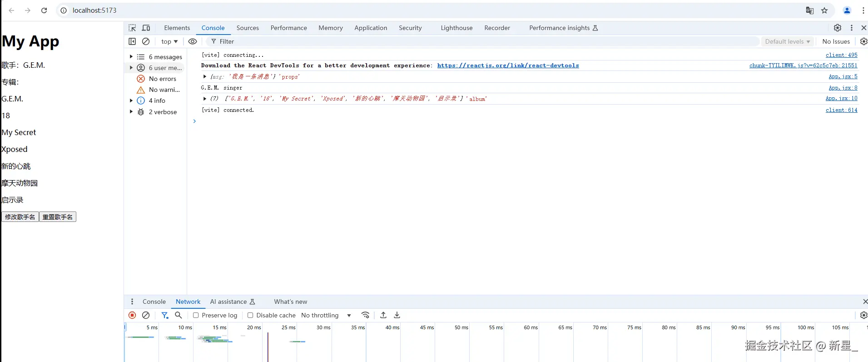Click the No Issues indicator
868x362 pixels.
836,41
